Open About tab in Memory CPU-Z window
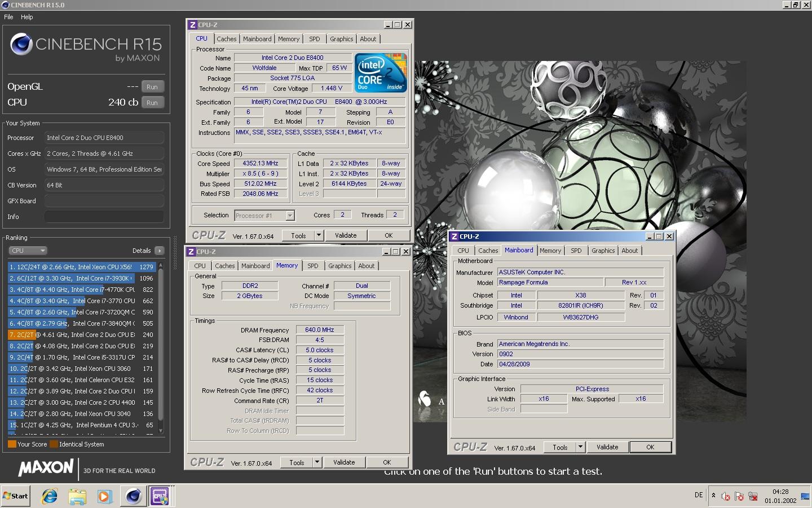 [367, 266]
